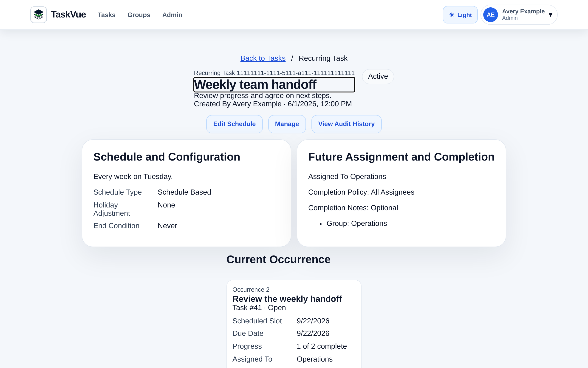588x368 pixels.
Task: Open the Admin nav item
Action: (x=172, y=15)
